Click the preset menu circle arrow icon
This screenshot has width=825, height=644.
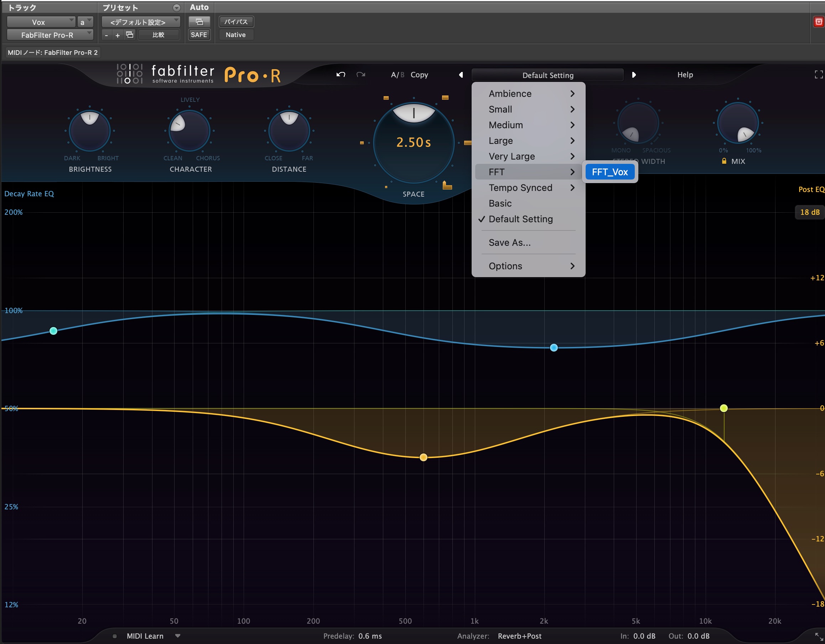(176, 7)
